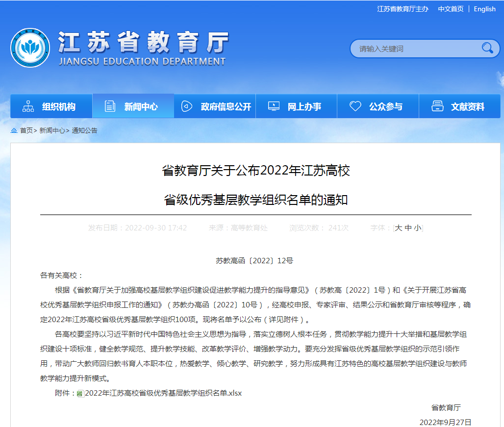This screenshot has height=427, width=504.
Task: Download the 2022年江苏高校省级优秀基层教学组织名单.xlsx attachment
Action: click(x=163, y=393)
